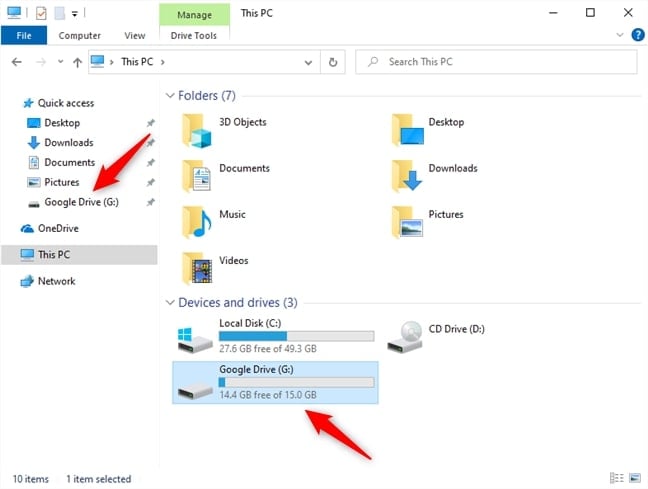This screenshot has width=648, height=489.
Task: Click Google Drive (G:) capacity bar
Action: 297,382
